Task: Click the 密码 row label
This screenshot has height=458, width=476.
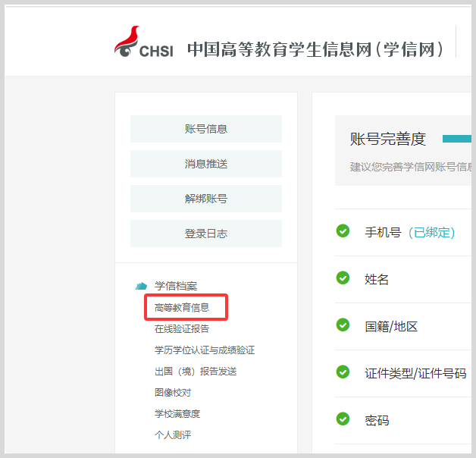Action: tap(377, 421)
